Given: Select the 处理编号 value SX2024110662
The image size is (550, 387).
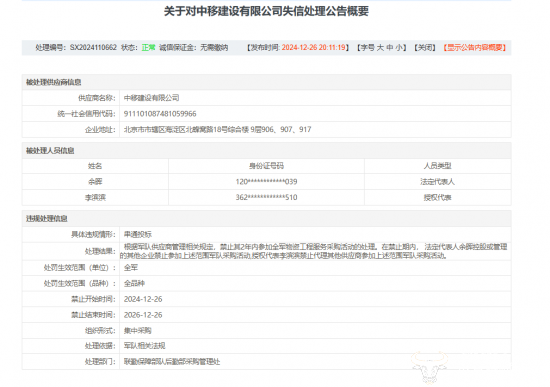Looking at the screenshot, I should pos(93,47).
